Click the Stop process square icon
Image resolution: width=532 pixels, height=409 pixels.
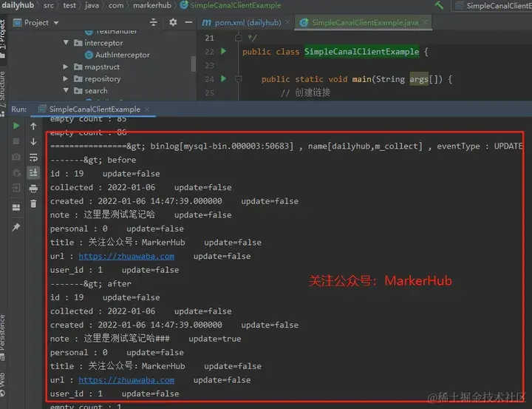[16, 141]
